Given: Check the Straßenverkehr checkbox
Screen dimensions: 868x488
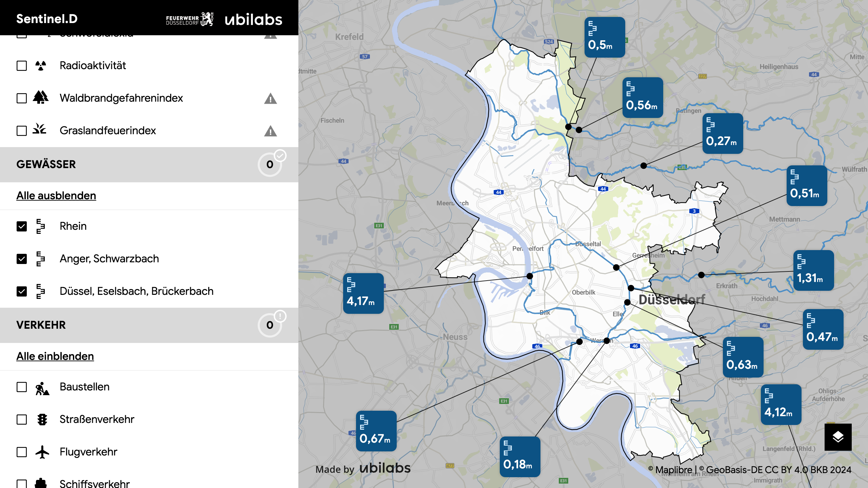Looking at the screenshot, I should click(x=22, y=420).
